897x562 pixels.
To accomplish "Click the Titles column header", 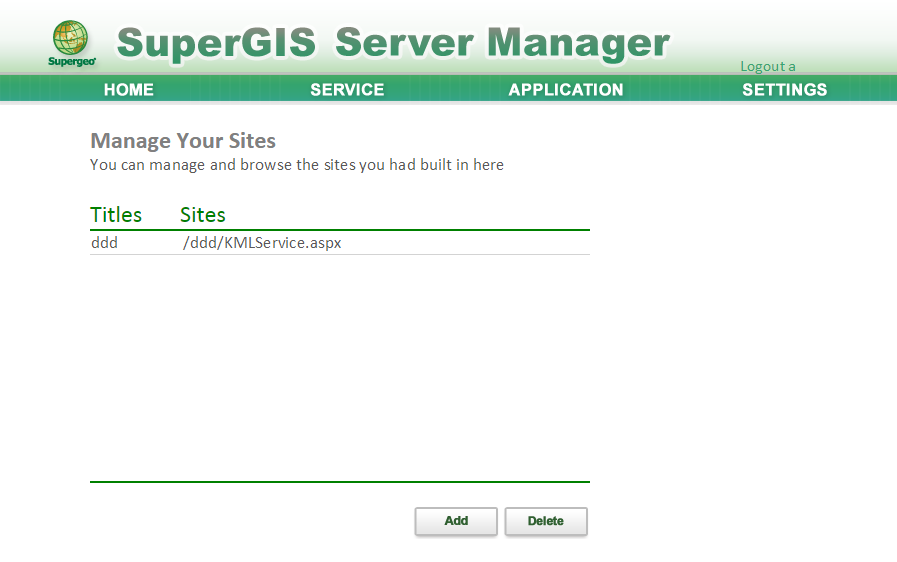I will click(x=116, y=215).
